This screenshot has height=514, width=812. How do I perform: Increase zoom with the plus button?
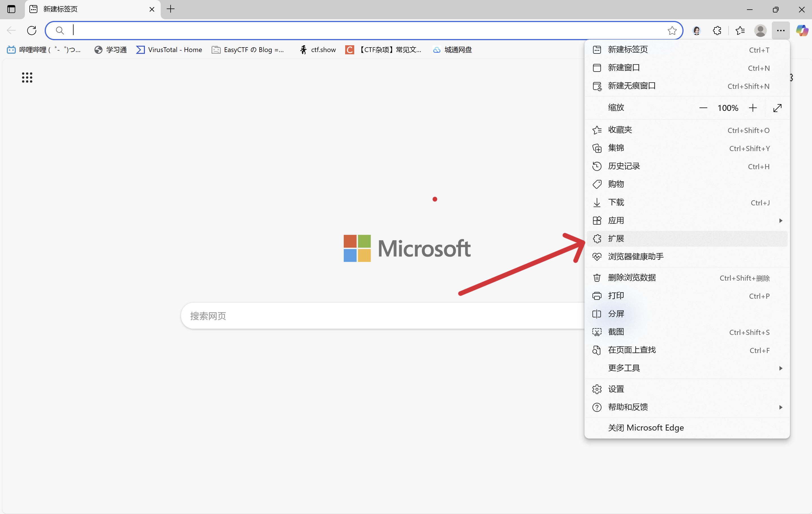click(x=753, y=108)
